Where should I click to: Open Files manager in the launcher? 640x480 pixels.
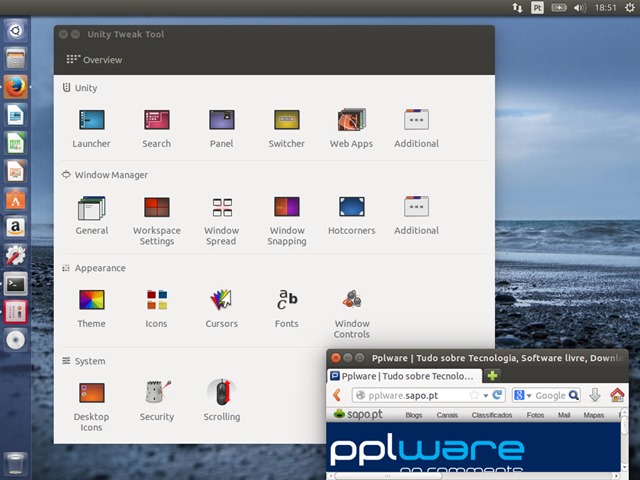(16, 58)
